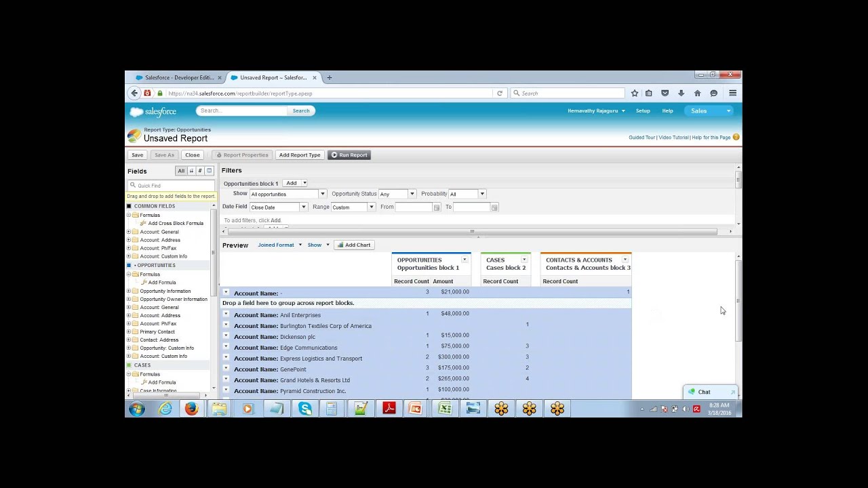Show text fields filter icon in Fields panel
The width and height of the screenshot is (868, 488).
(x=191, y=171)
